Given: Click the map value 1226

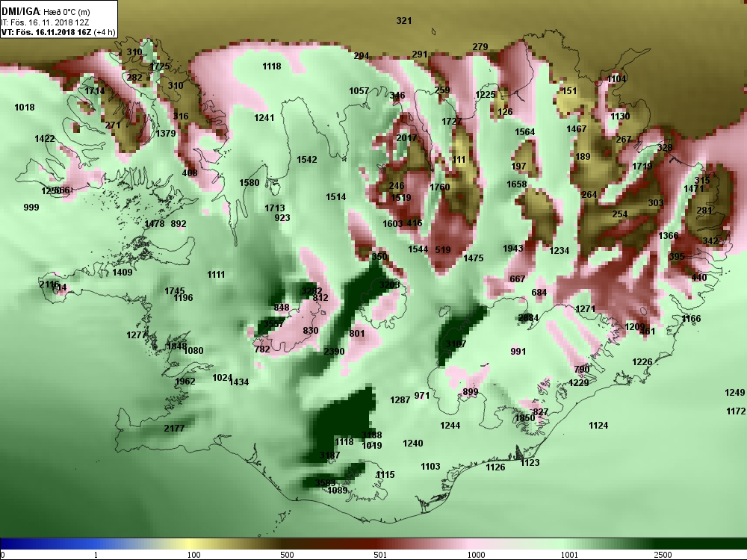Looking at the screenshot, I should tap(642, 362).
